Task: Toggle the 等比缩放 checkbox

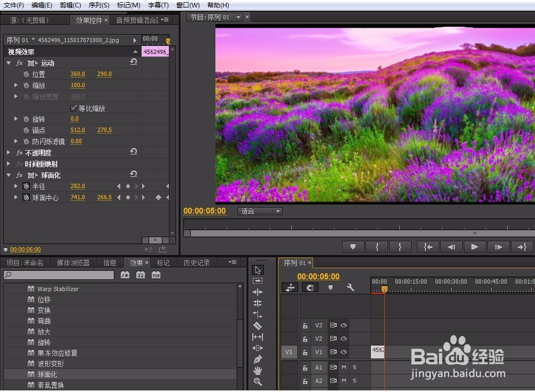Action: [x=73, y=108]
